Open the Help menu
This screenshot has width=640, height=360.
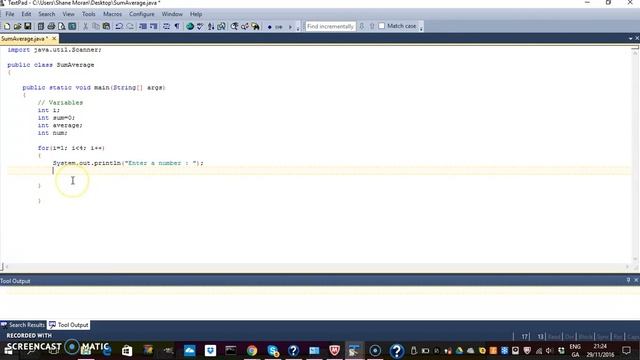(196, 14)
